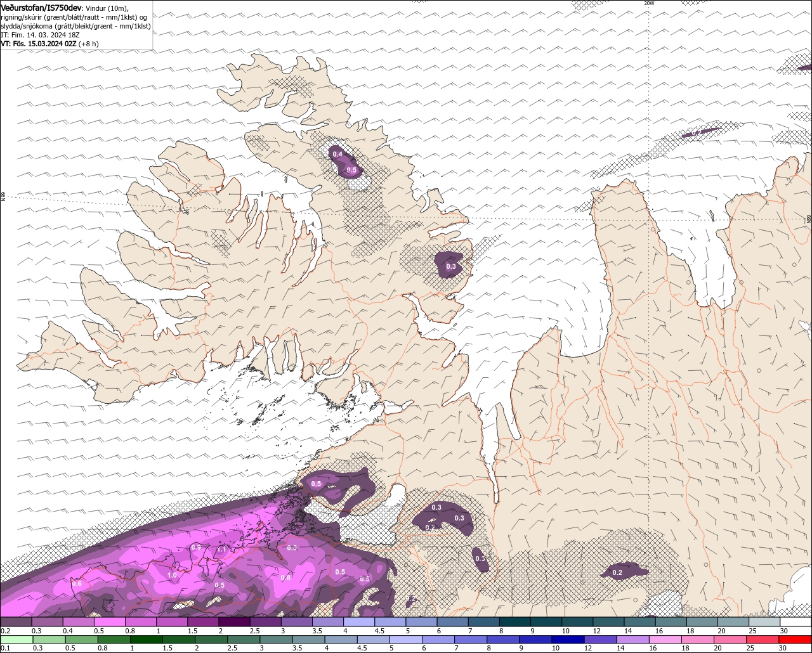812x653 pixels.
Task: Click upper legend swatch labeled 3.5
Action: click(x=328, y=622)
